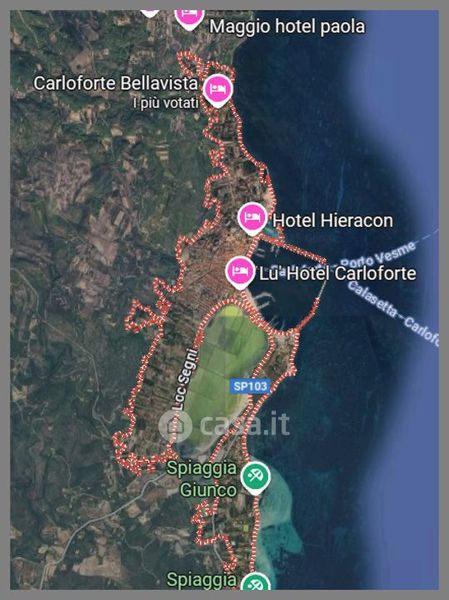Click the Carloforte Bellavista place name
This screenshot has height=600, width=449.
116,83
